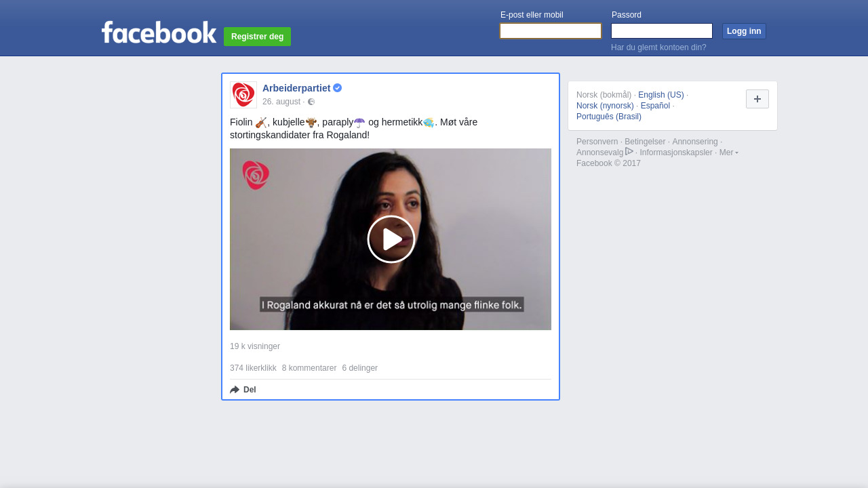
Task: Click the public globe privacy icon
Action: pos(311,102)
